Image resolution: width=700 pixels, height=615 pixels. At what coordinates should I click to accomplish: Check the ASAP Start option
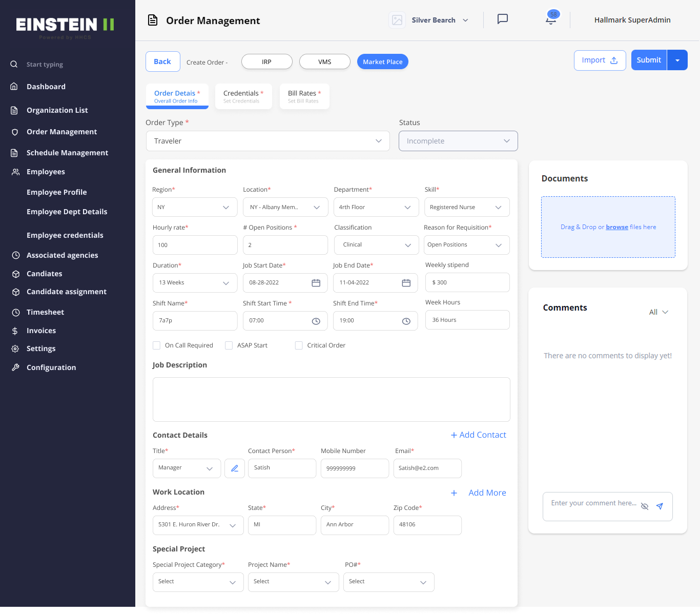click(x=229, y=345)
